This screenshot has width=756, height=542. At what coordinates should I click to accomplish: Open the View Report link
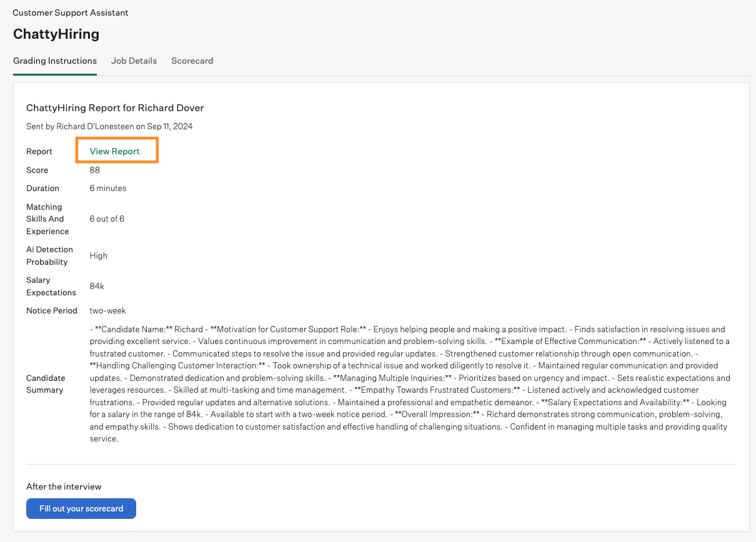[115, 151]
